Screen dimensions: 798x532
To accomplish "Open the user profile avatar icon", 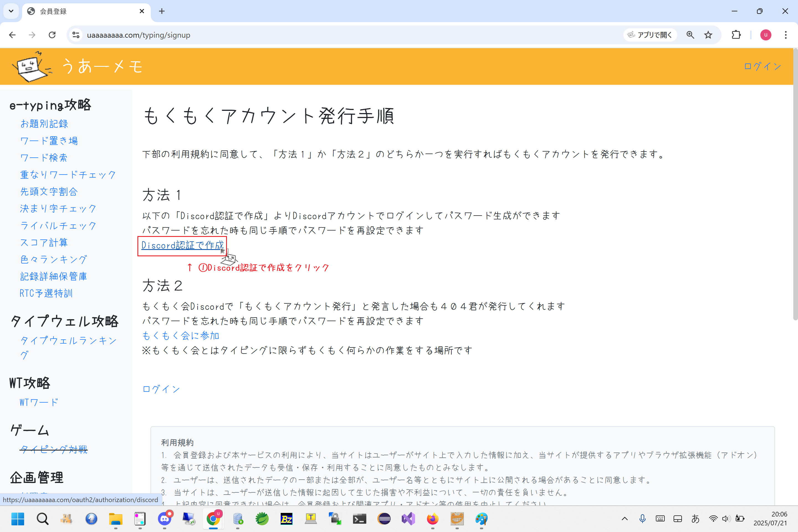I will pyautogui.click(x=766, y=35).
